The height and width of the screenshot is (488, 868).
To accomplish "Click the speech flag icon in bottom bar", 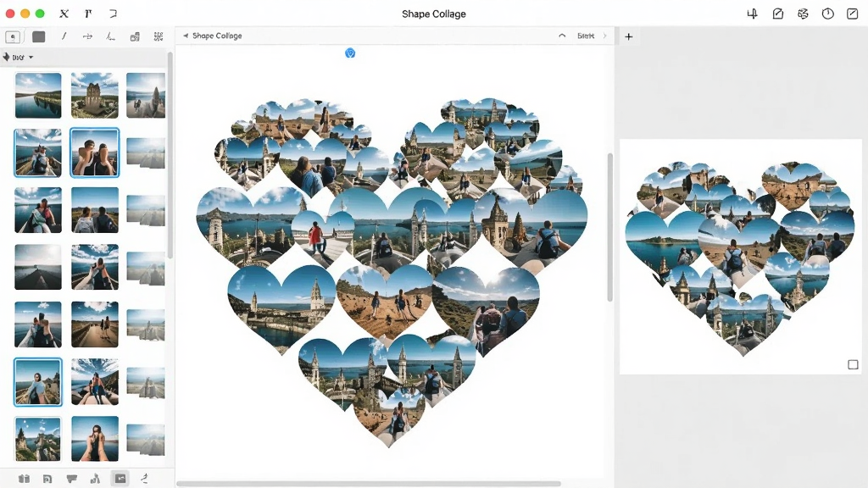I will 71,479.
